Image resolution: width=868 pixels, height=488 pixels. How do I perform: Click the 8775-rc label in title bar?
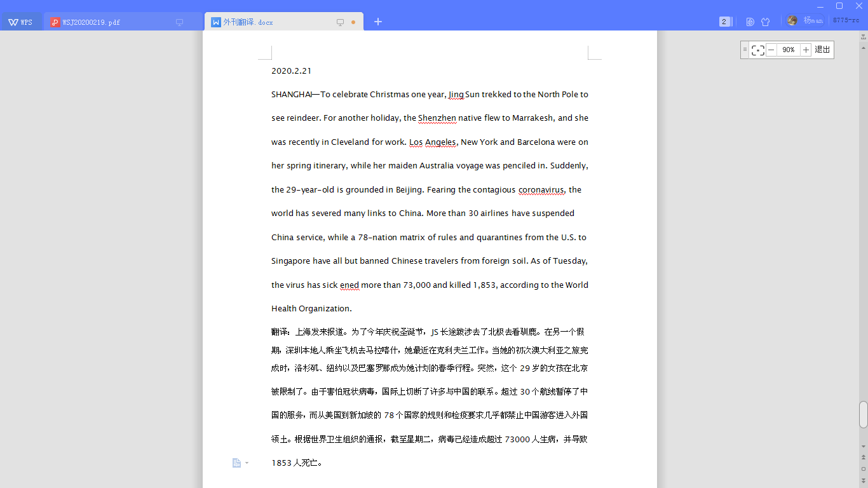(x=846, y=20)
